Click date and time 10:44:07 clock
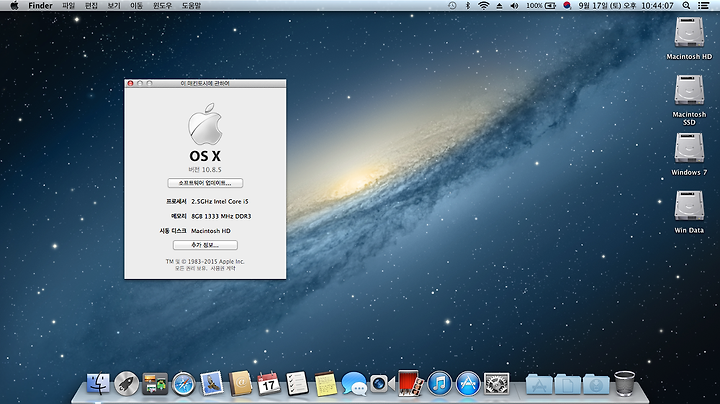The height and width of the screenshot is (404, 720). tap(626, 6)
